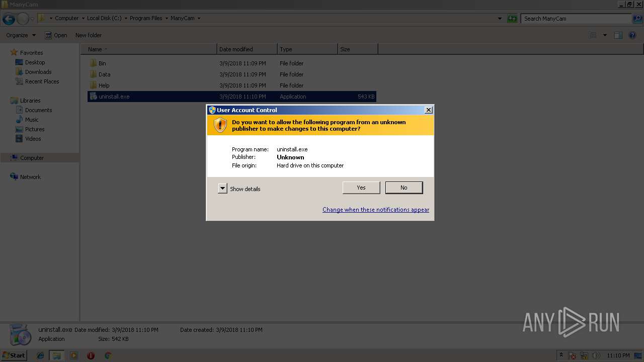Open Desktop under Favorites
The width and height of the screenshot is (644, 362).
tap(35, 62)
